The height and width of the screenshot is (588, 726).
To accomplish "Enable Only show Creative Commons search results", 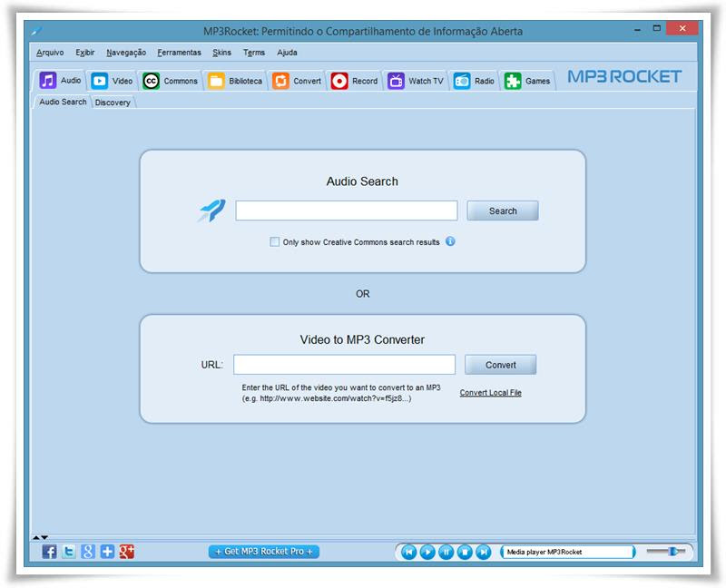I will 275,241.
